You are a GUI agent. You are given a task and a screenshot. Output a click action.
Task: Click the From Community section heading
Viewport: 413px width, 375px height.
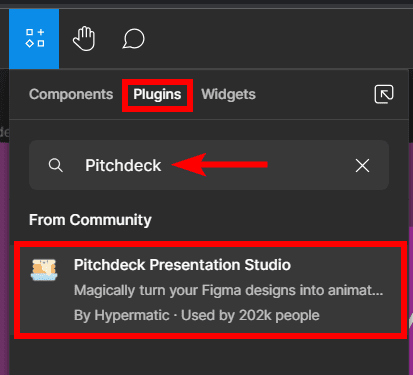point(90,220)
